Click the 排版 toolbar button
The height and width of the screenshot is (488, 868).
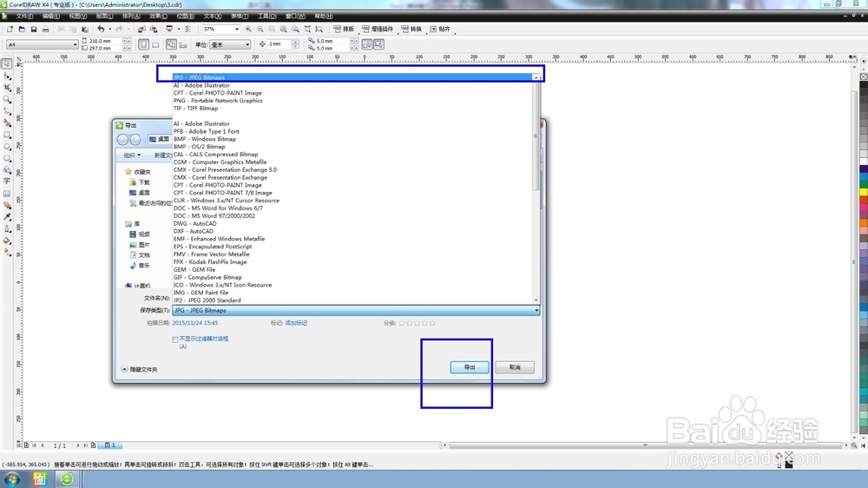click(344, 29)
